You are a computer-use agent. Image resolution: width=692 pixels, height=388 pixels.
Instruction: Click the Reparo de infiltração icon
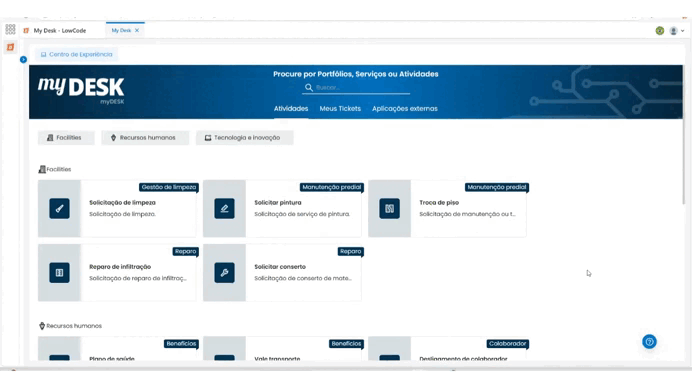(60, 273)
